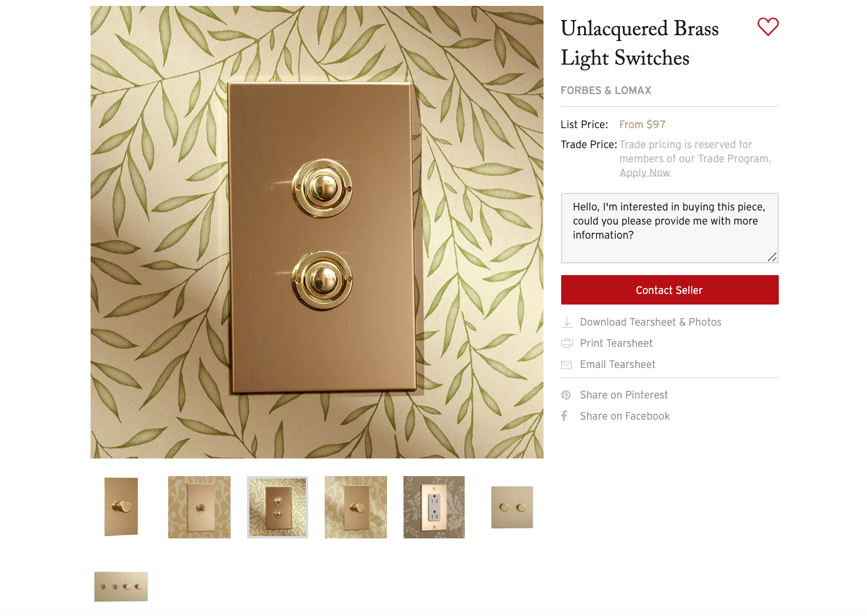Download Tearsheet & Photos
This screenshot has width=867, height=616.
(651, 322)
